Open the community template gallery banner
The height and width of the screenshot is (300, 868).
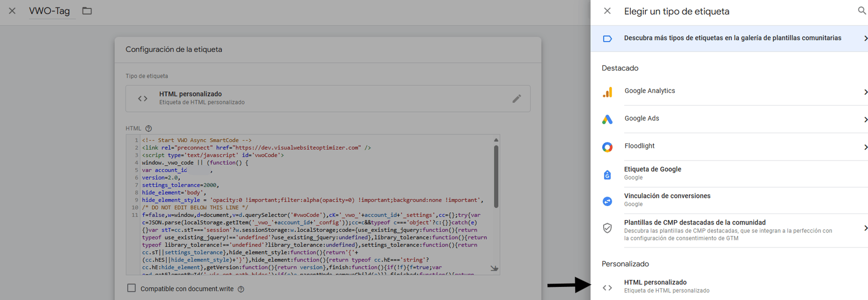[x=729, y=38]
